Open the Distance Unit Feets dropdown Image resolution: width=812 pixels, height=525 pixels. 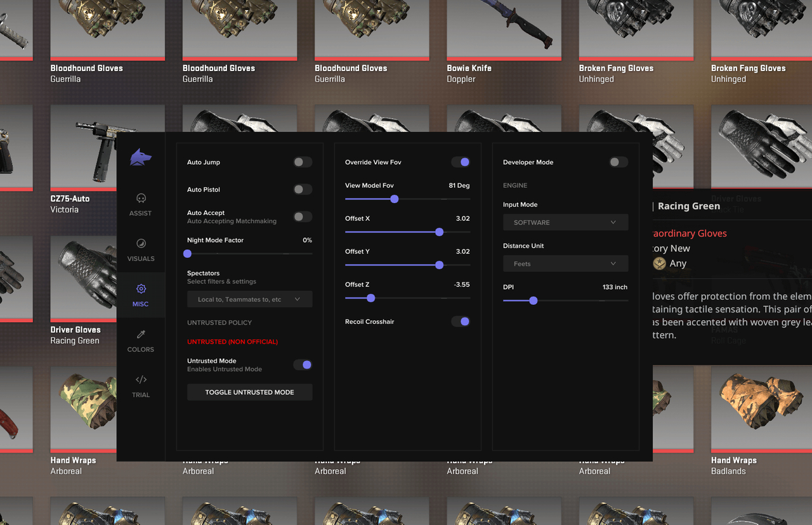[x=565, y=263]
